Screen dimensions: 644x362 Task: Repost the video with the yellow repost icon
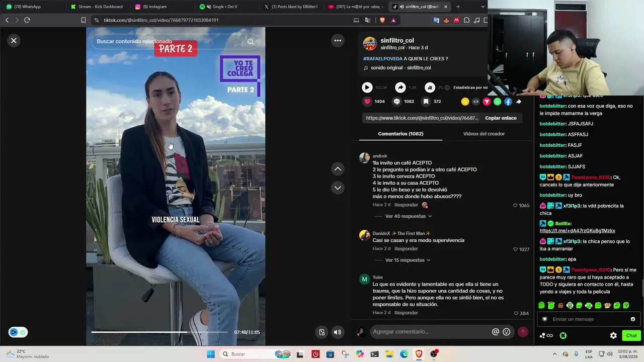tap(465, 102)
